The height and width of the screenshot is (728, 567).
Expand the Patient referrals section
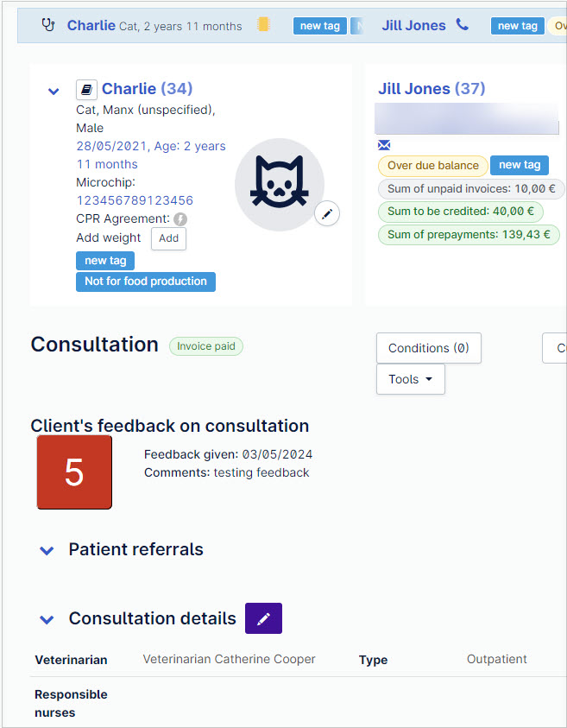(x=47, y=550)
